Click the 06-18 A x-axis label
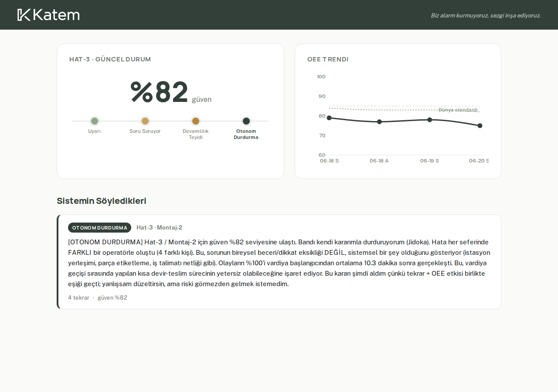 (379, 161)
